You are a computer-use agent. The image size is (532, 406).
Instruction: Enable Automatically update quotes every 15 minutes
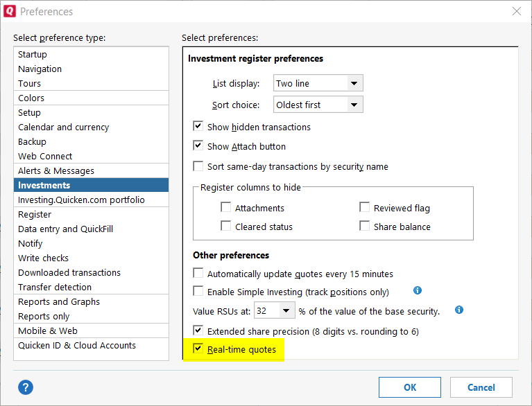[198, 273]
